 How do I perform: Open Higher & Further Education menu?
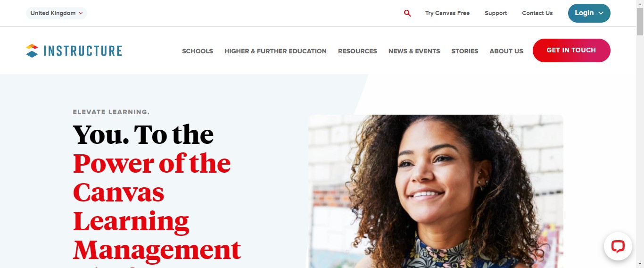pos(275,51)
